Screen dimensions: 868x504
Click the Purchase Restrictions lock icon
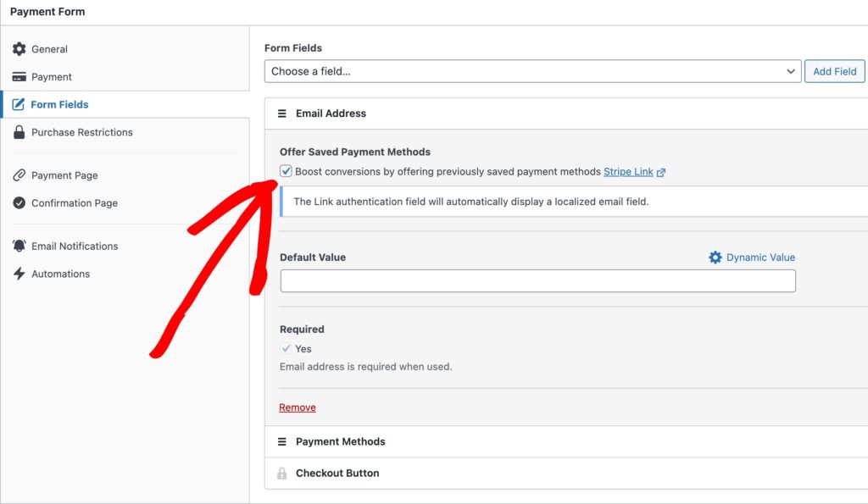tap(19, 132)
